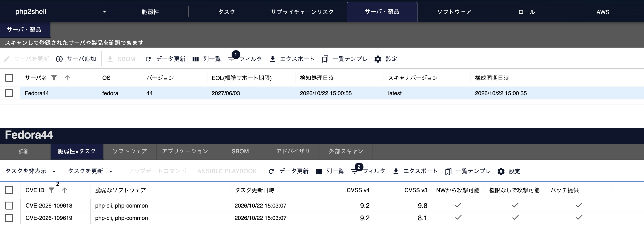Open the vulnerability フィルタ icon with badge 2

point(354,171)
